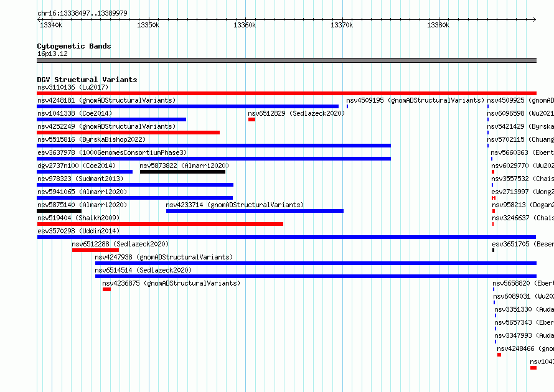Open nsv978323 (Sudmant2013) label
554x392 pixels.
(80, 179)
